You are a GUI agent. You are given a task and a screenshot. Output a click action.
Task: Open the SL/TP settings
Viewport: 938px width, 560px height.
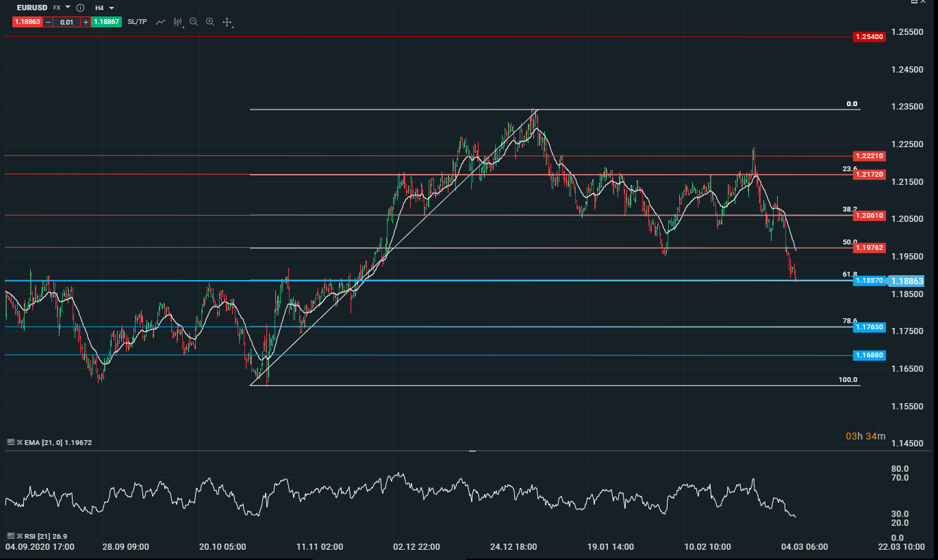coord(137,22)
